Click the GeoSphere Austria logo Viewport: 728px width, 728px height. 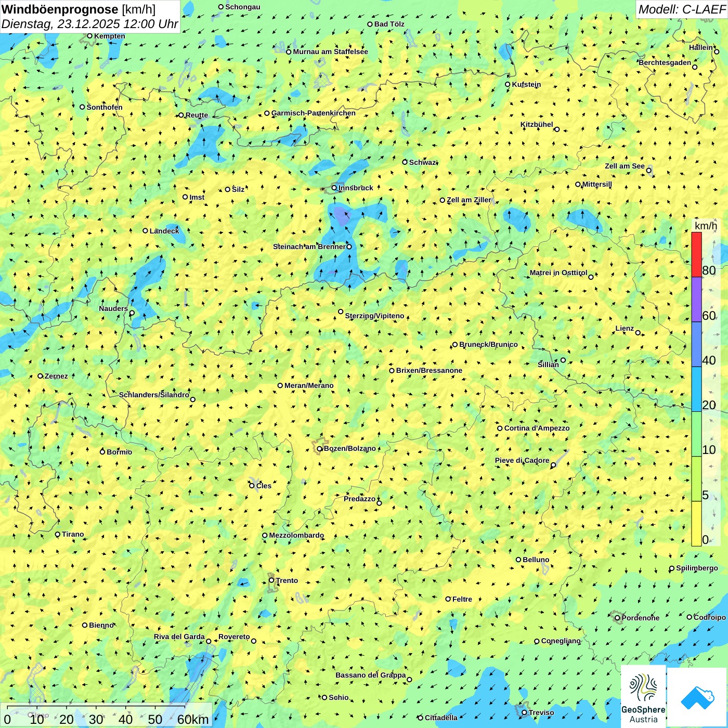pos(643,696)
